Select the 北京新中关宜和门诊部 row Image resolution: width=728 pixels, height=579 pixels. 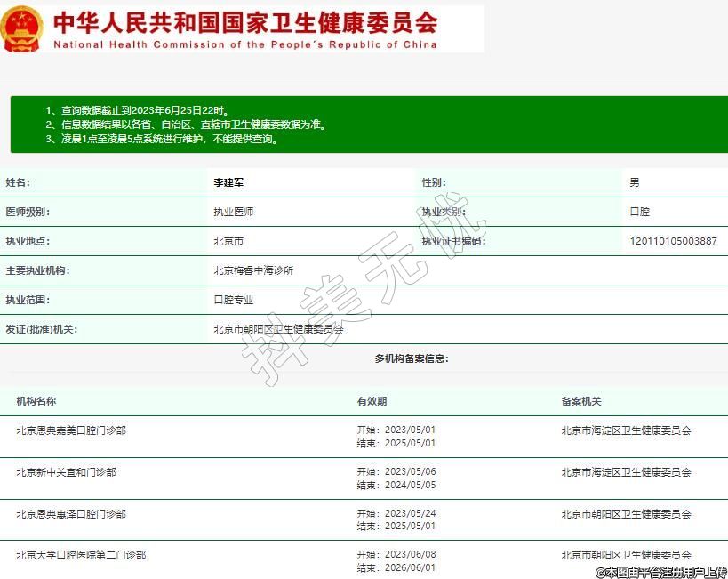[66, 472]
